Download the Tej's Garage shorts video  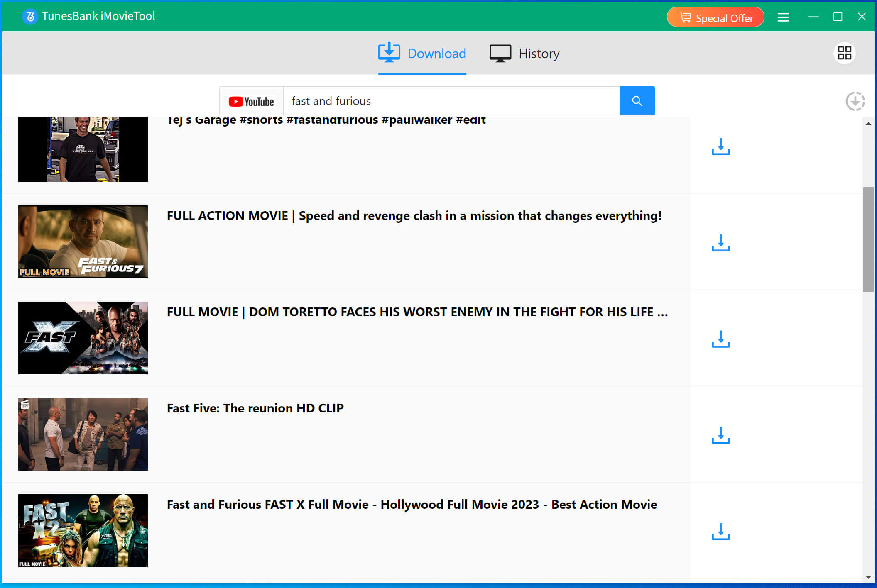[720, 147]
